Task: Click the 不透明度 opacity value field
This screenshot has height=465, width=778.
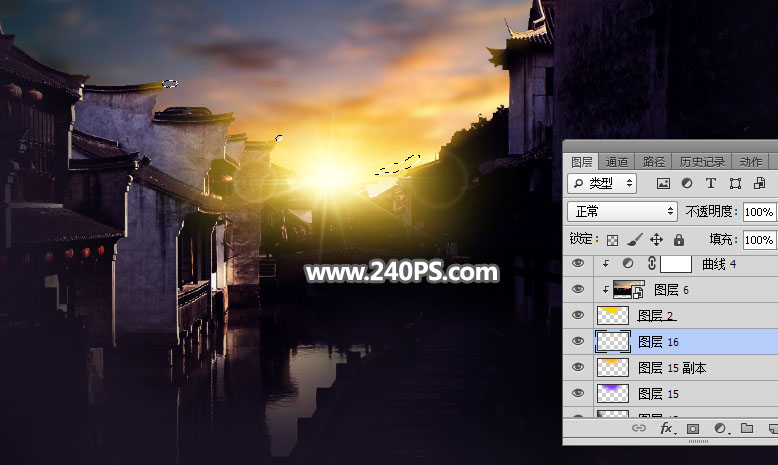Action: point(760,212)
